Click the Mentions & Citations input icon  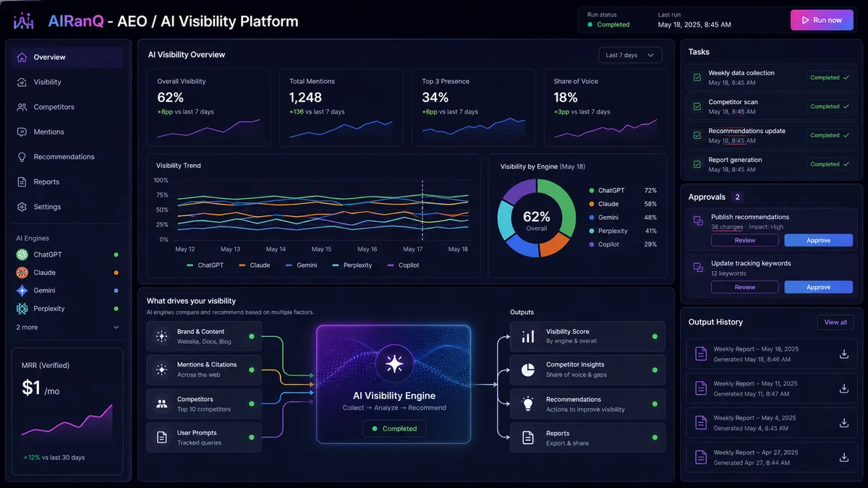click(162, 369)
